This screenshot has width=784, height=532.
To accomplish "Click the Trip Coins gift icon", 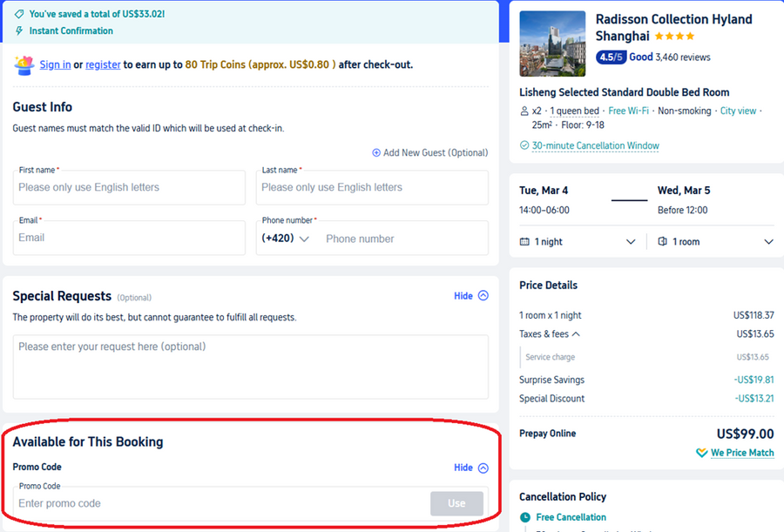I will 24,64.
